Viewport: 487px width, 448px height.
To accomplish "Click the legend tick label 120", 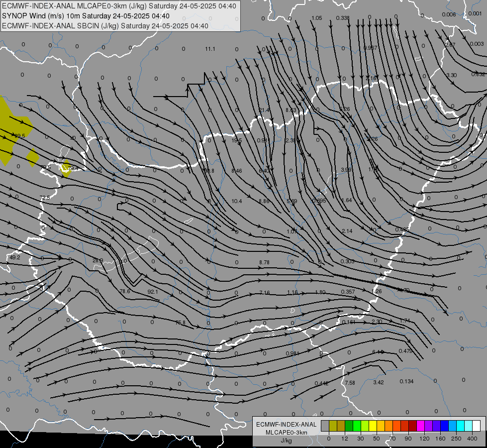I will (x=424, y=439).
